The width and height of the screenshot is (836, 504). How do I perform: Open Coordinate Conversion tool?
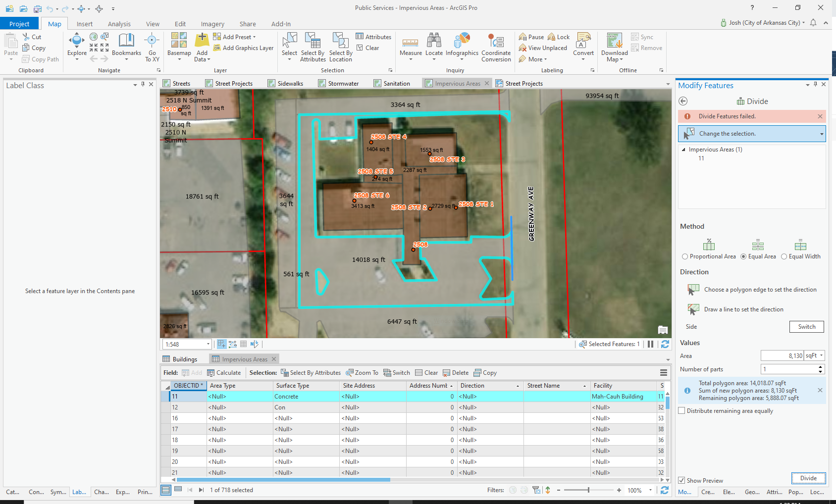pos(496,47)
